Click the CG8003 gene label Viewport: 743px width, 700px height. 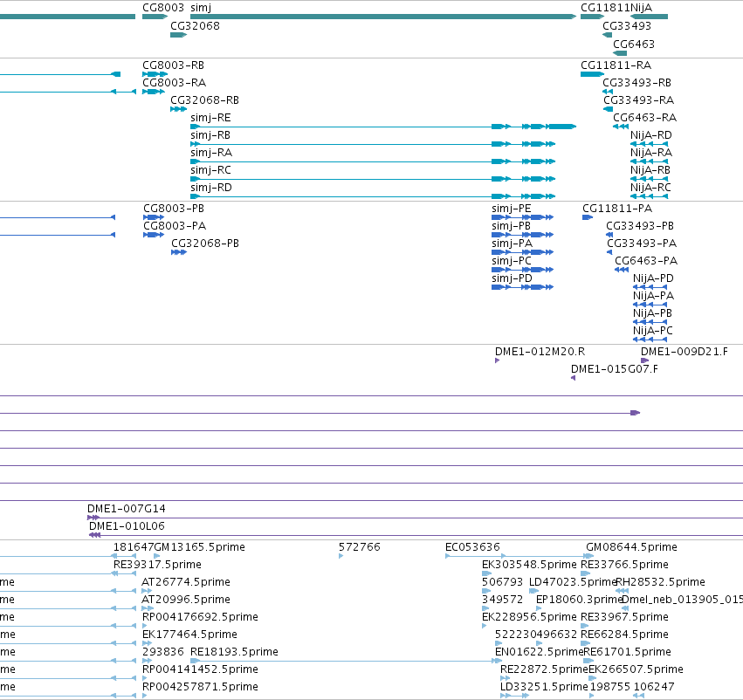[x=163, y=8]
